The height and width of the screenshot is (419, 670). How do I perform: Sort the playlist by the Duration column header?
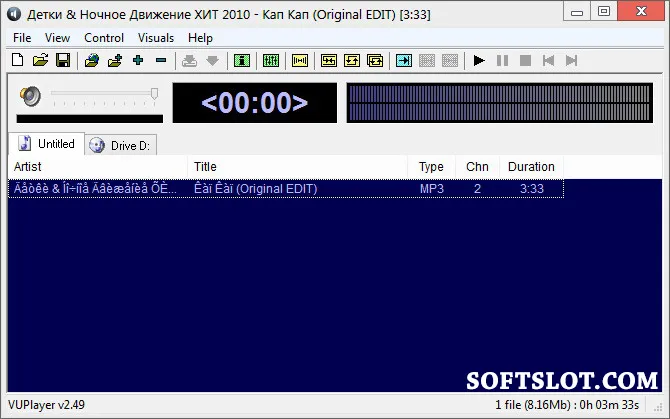click(531, 167)
